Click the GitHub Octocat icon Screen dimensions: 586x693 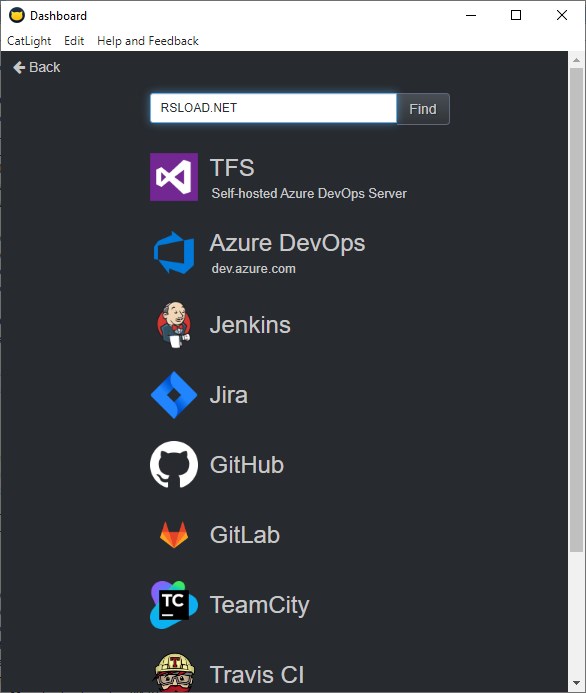click(174, 465)
